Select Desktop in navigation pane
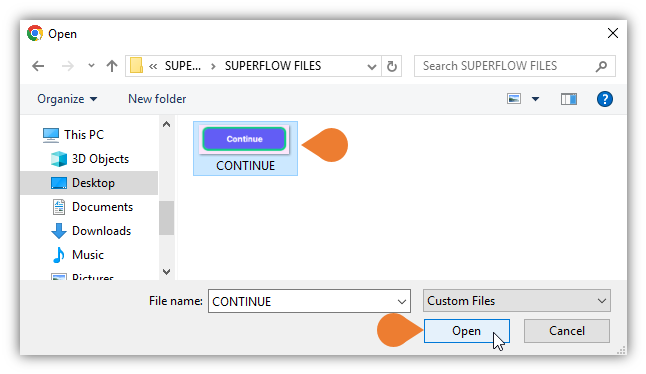 tap(94, 183)
